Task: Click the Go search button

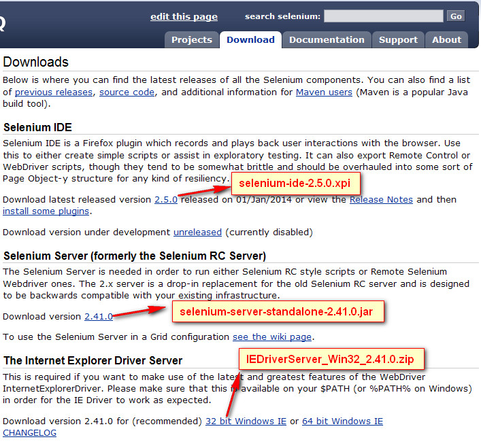Action: coord(456,16)
